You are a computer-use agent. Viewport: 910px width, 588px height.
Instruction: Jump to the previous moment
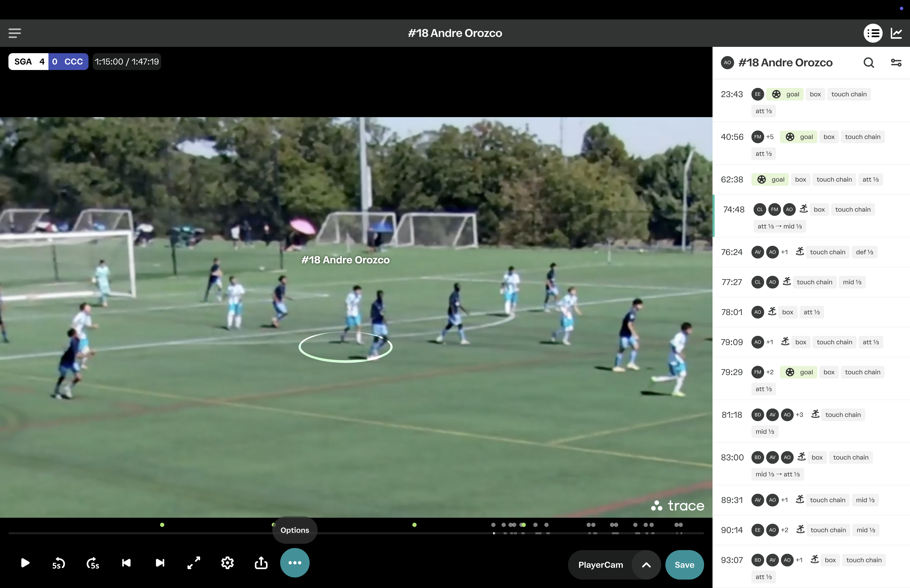(126, 563)
